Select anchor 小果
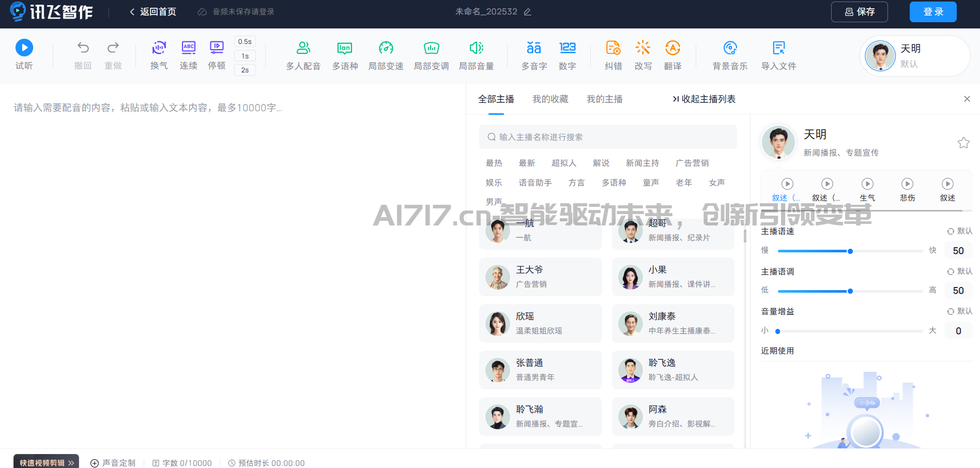Screen dimensions: 980x468 tap(673, 277)
